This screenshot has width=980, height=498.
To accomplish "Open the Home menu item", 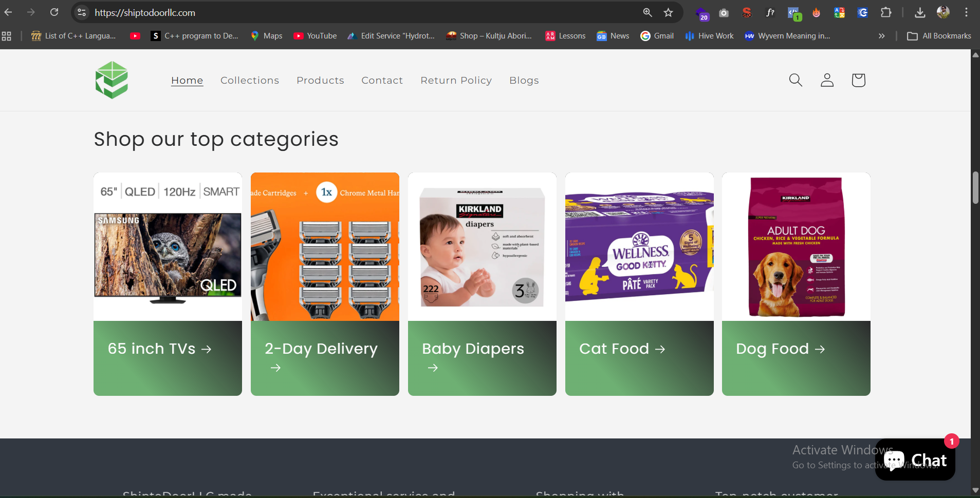I will pos(187,81).
